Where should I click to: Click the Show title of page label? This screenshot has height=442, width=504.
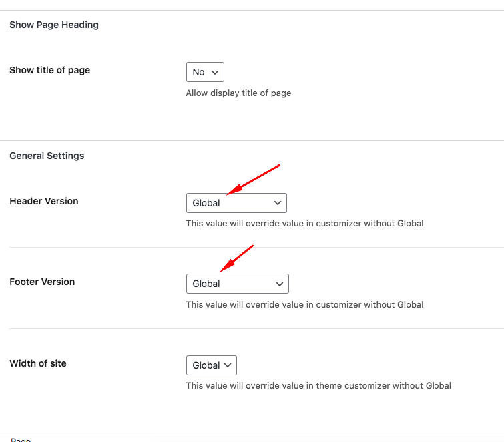click(x=50, y=70)
